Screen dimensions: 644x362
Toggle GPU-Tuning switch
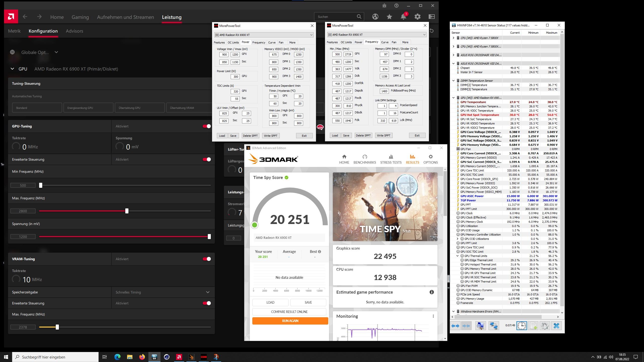[207, 126]
